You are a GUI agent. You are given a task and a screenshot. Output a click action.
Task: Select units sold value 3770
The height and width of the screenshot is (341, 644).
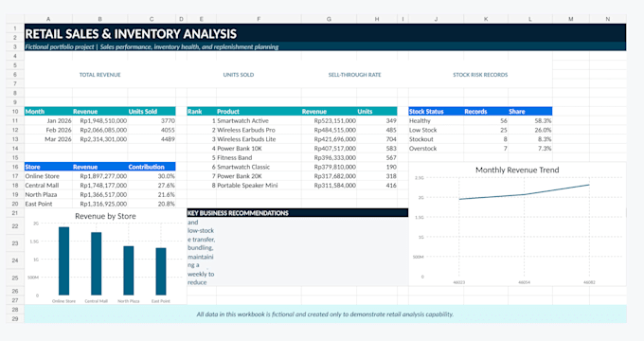pyautogui.click(x=152, y=121)
